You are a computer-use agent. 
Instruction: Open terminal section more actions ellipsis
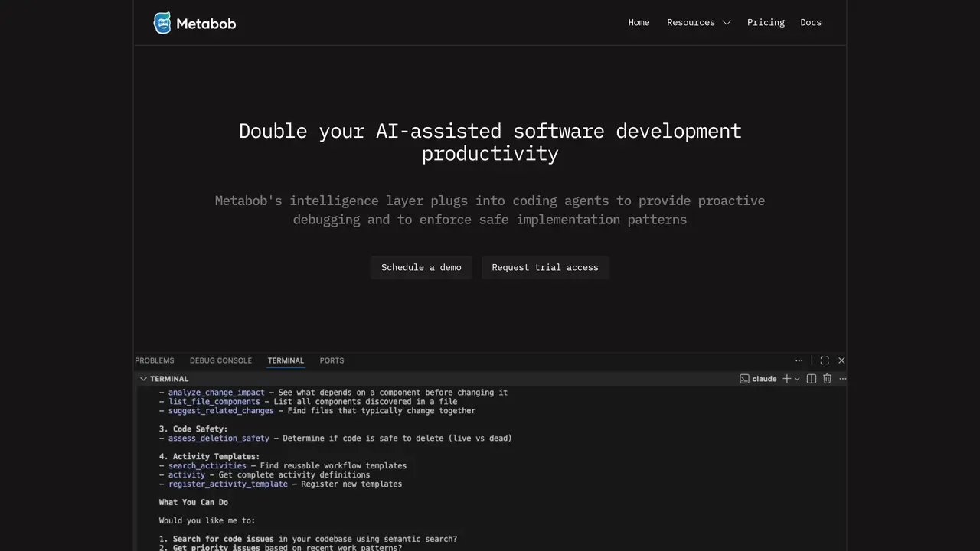[x=842, y=379]
